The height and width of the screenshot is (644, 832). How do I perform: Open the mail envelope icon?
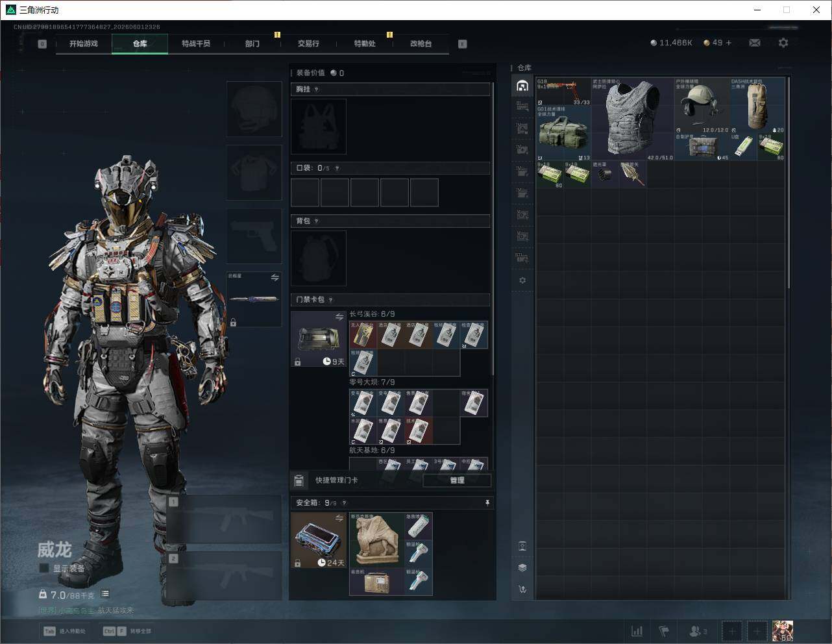click(755, 43)
